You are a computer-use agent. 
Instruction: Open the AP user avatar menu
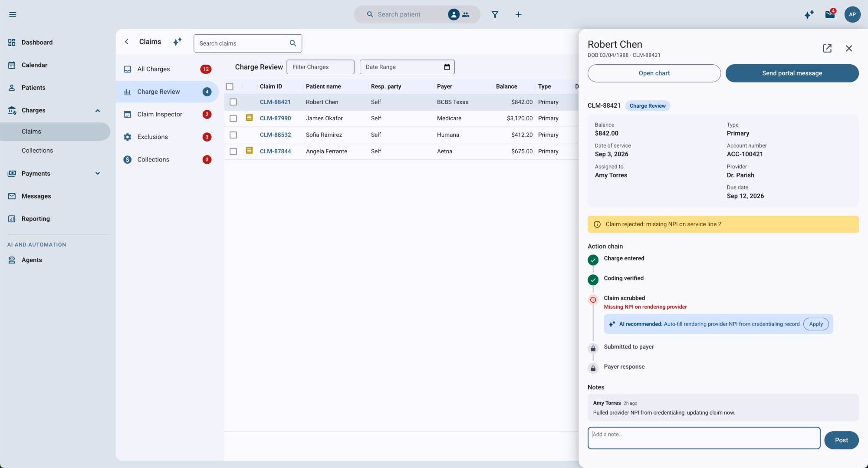point(852,14)
